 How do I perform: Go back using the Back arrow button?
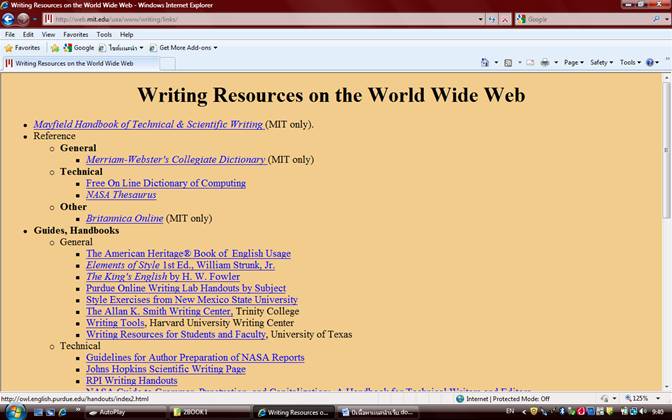(x=8, y=19)
